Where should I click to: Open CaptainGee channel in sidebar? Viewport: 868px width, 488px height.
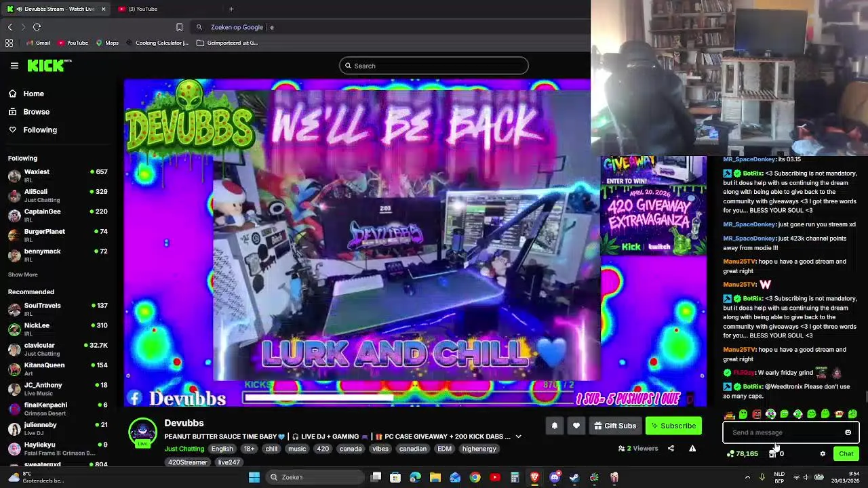click(x=58, y=216)
